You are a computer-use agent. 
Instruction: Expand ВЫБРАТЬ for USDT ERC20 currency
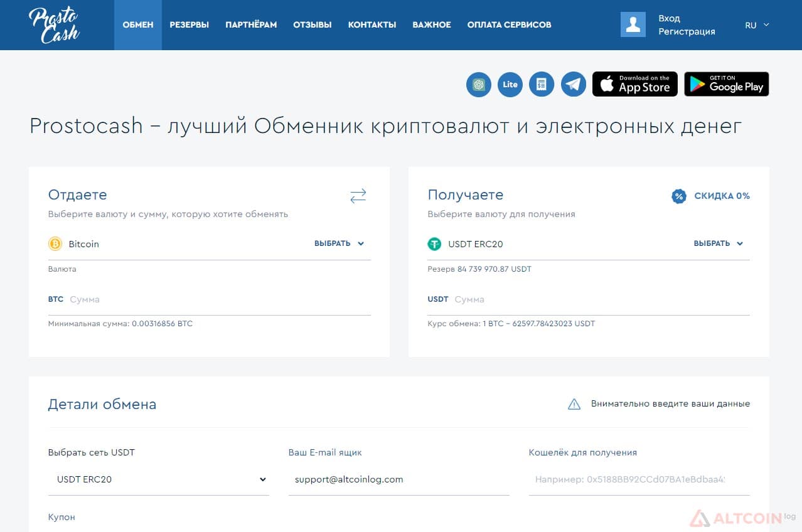tap(719, 243)
